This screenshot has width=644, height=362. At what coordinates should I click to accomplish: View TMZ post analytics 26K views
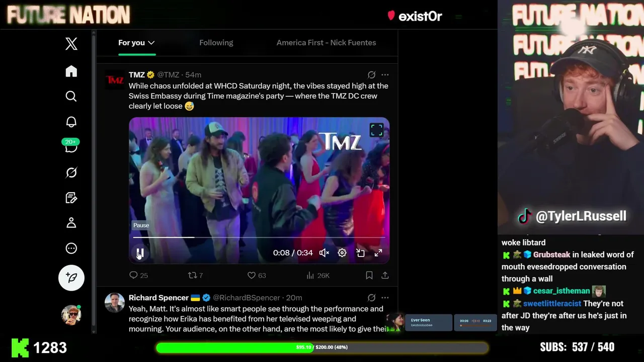coord(318,275)
